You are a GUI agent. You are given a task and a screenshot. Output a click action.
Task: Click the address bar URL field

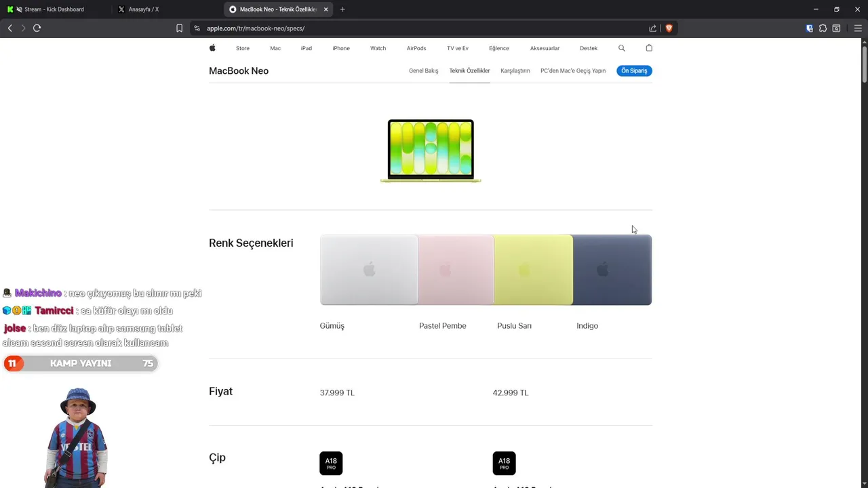(x=420, y=28)
